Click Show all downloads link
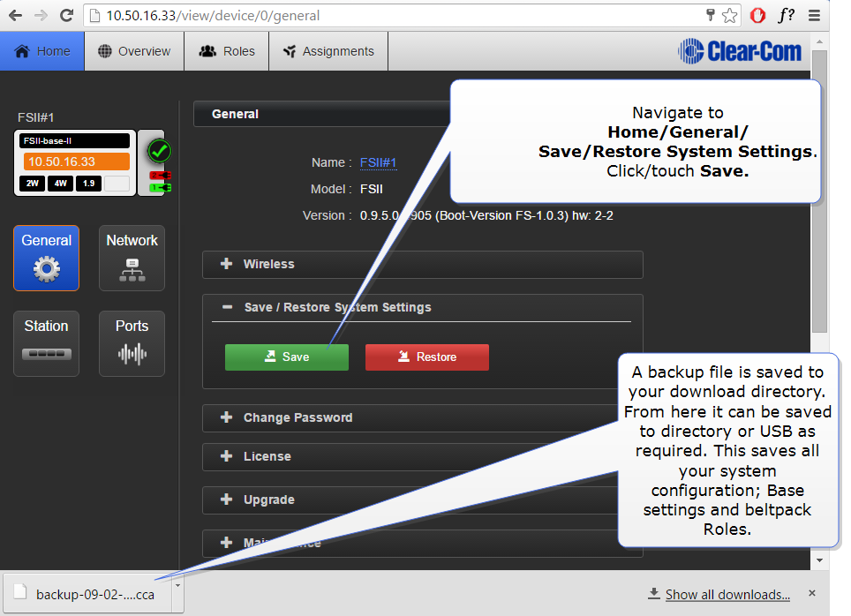Image resolution: width=851 pixels, height=616 pixels. point(727,595)
